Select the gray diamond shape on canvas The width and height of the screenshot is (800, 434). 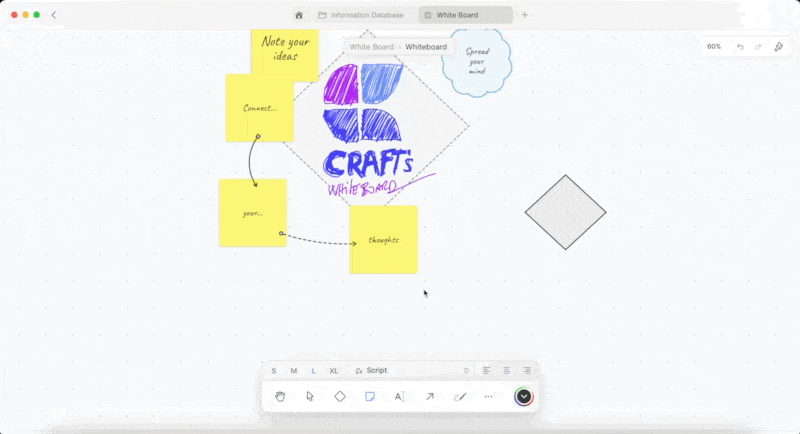(x=565, y=212)
